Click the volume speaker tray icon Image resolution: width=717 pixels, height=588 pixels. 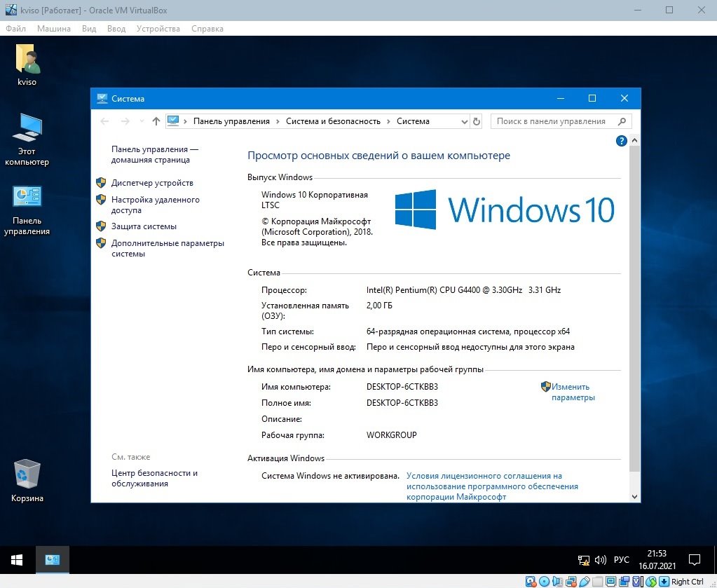600,560
